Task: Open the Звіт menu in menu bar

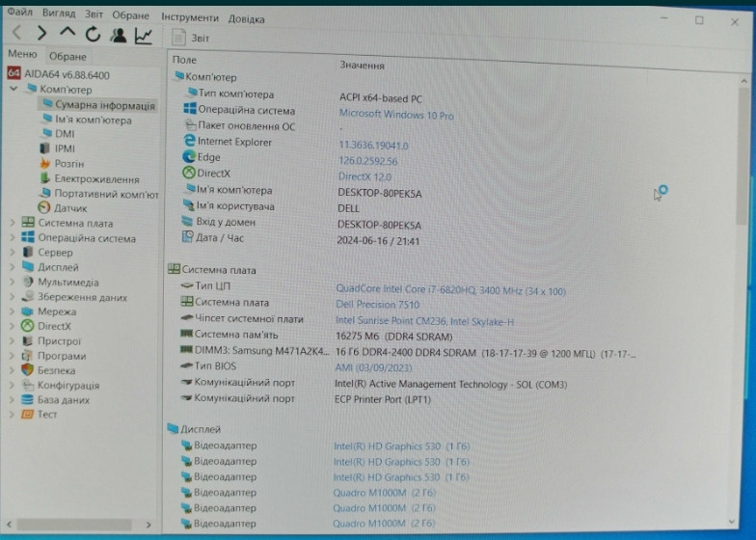Action: (94, 14)
